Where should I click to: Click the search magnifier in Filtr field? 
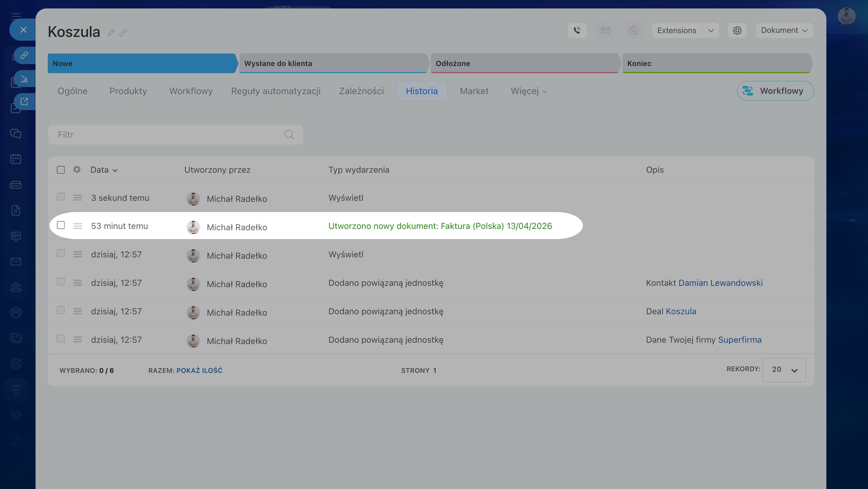coord(289,135)
